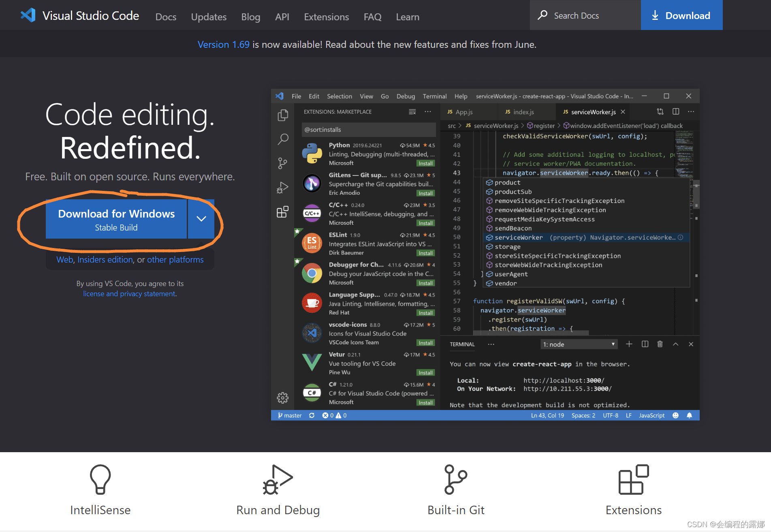771x532 pixels.
Task: Open the 1: node terminal dropdown
Action: tap(579, 344)
